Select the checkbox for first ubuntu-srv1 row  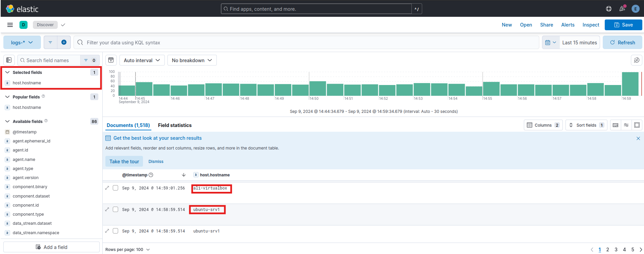(115, 209)
